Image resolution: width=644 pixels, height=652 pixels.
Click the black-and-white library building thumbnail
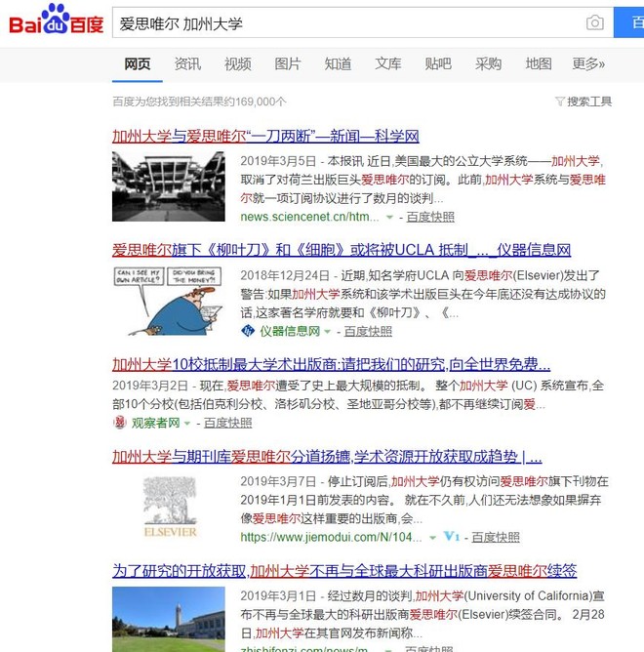click(169, 186)
